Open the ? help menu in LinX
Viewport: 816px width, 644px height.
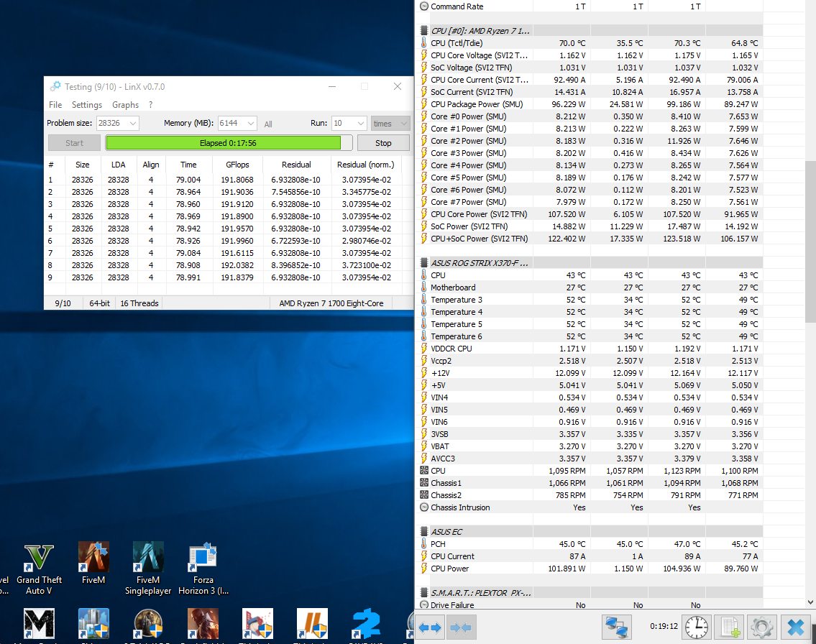click(x=150, y=104)
